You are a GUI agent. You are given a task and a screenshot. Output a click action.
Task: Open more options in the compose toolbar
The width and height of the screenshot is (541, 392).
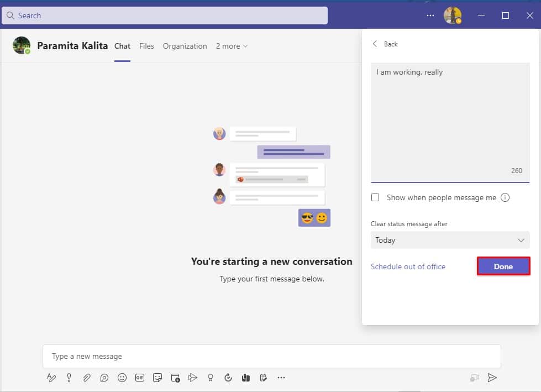pyautogui.click(x=281, y=378)
